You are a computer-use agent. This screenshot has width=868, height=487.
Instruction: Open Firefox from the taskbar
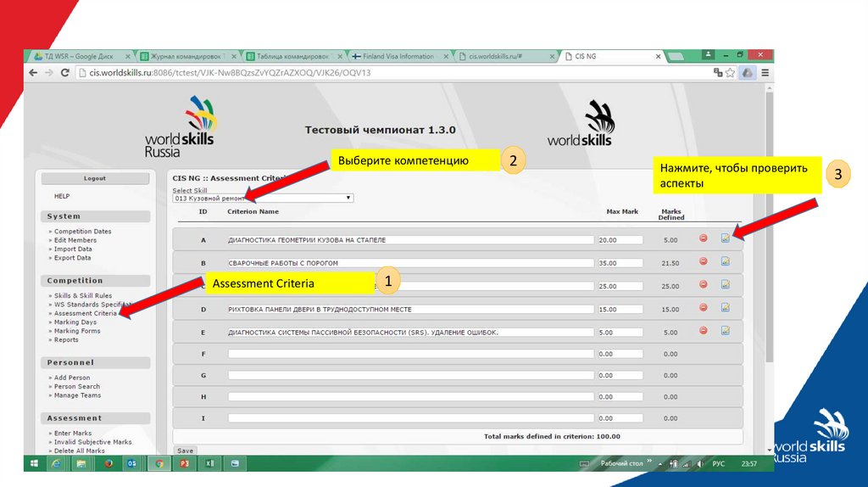108,464
